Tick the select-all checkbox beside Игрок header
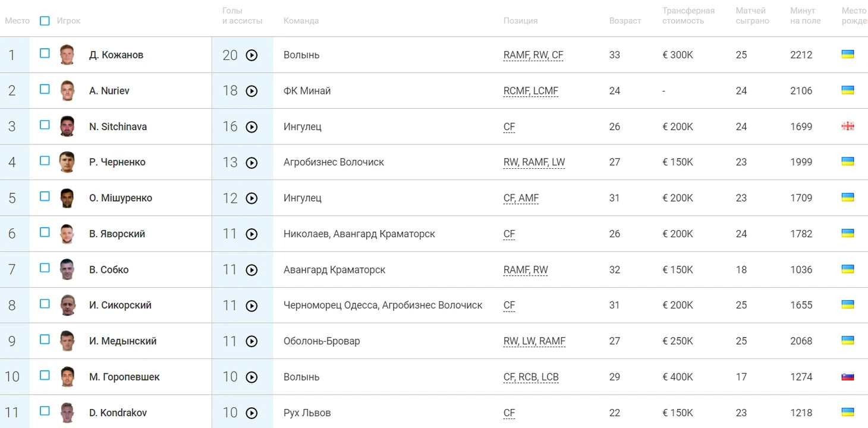Viewport: 868px width, 428px height. (x=45, y=21)
